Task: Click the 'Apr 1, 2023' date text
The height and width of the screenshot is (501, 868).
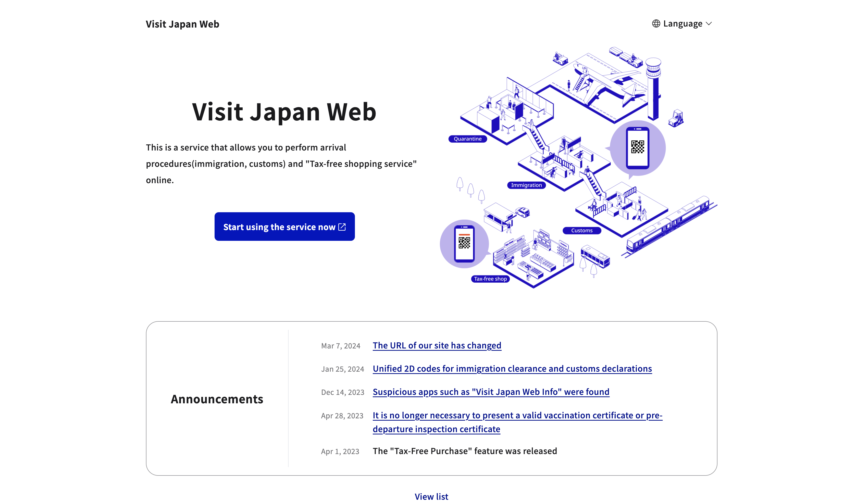Action: pos(340,452)
